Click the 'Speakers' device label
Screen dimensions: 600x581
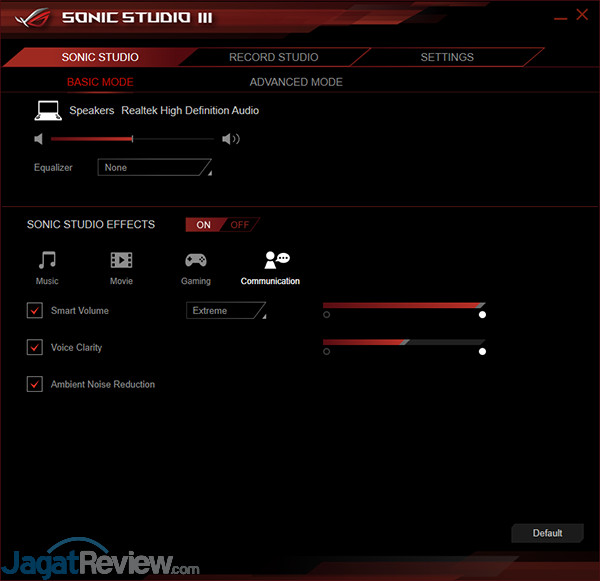(92, 111)
